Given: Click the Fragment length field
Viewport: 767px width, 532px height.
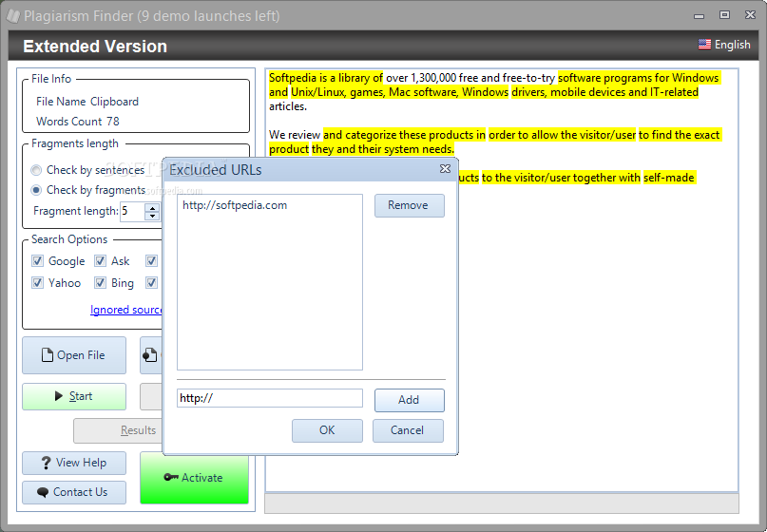Looking at the screenshot, I should (132, 211).
